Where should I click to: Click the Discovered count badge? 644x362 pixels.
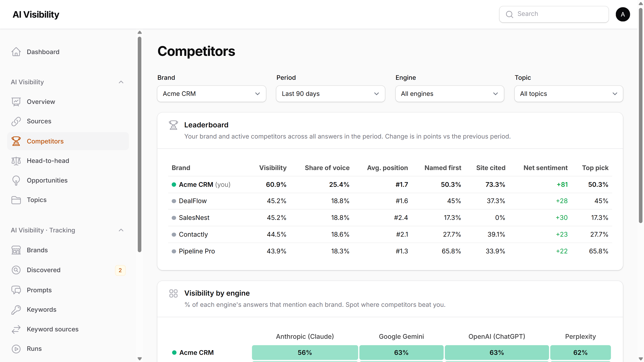tap(120, 270)
